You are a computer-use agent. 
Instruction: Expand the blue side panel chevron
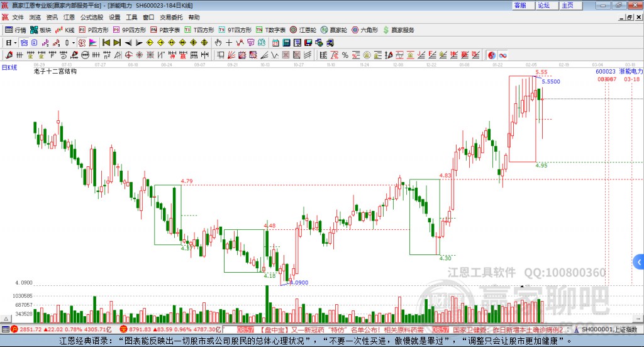coord(639,262)
